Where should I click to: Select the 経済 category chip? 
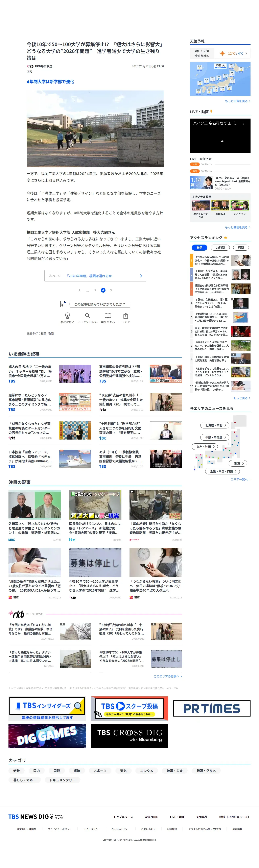(77, 771)
